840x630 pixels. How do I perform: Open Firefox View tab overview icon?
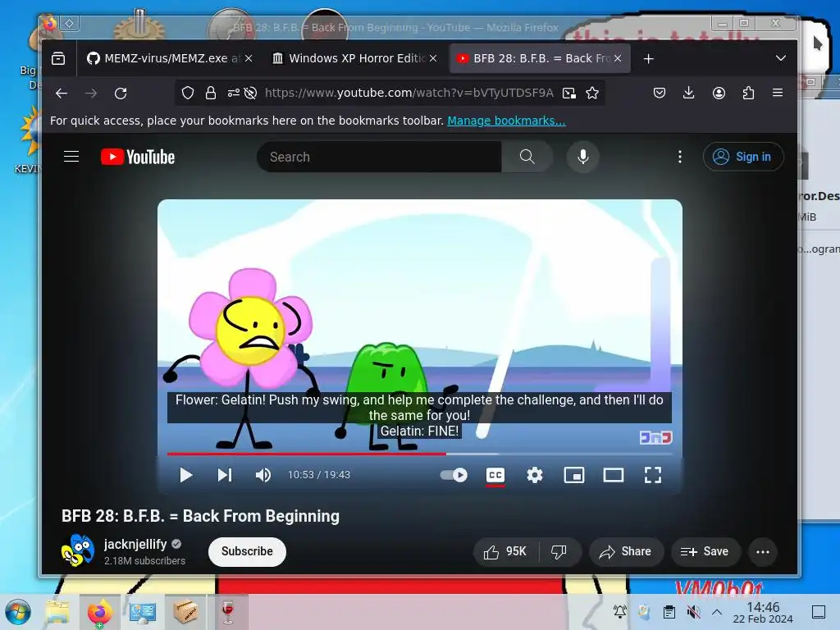58,58
